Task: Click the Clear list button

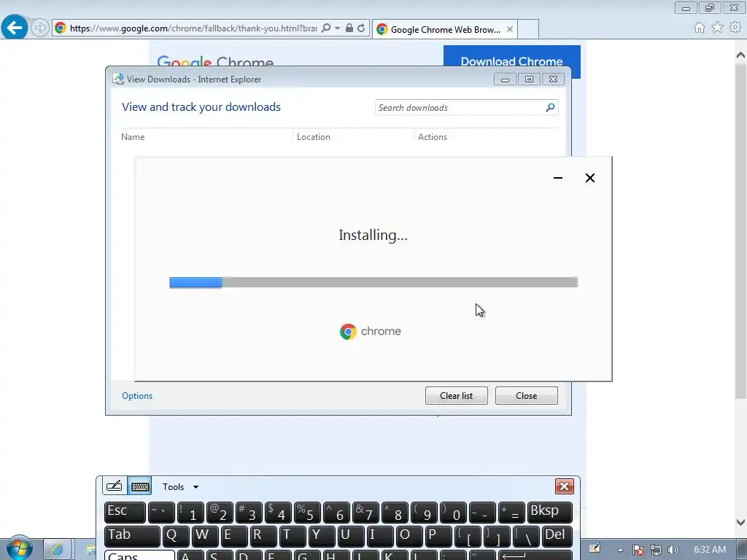Action: click(x=457, y=396)
